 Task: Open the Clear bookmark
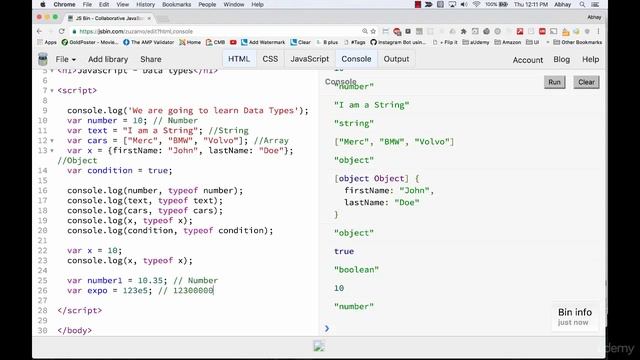301,42
